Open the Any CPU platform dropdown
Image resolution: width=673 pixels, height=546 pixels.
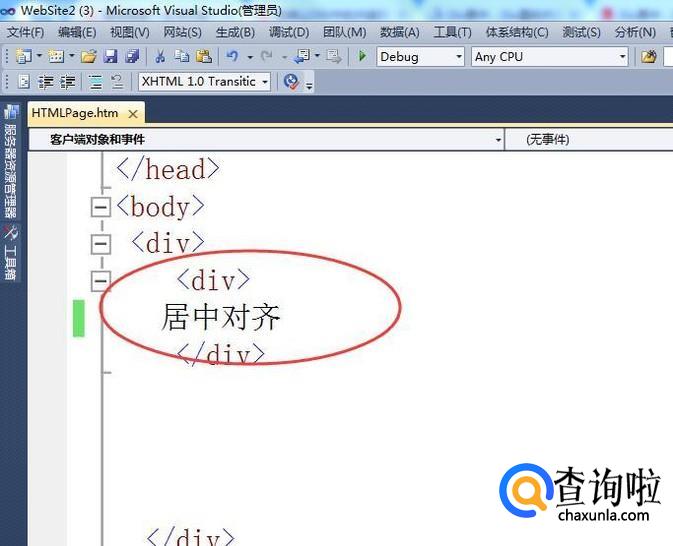pos(549,57)
